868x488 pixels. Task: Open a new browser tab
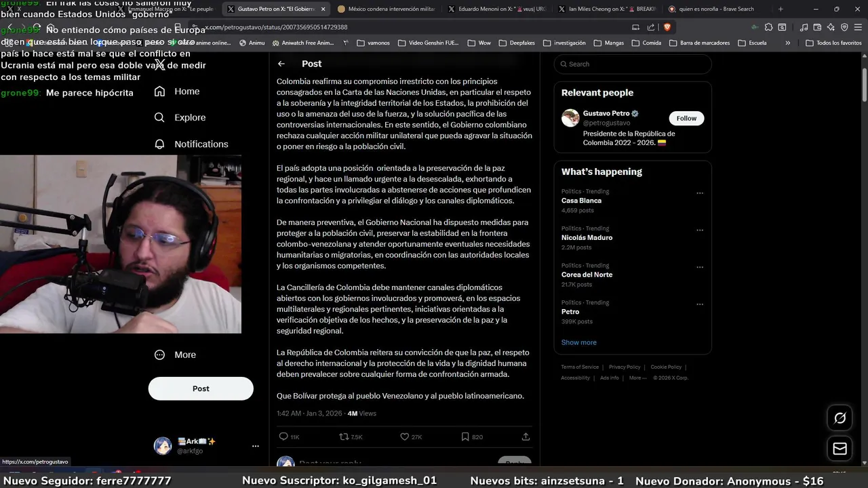click(x=781, y=9)
